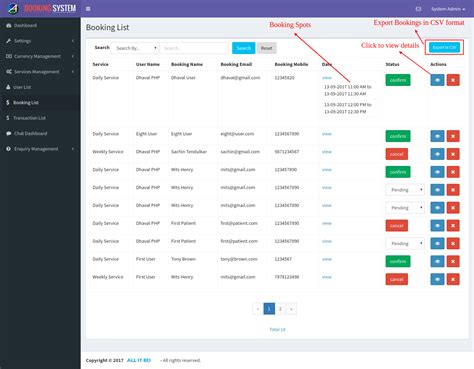Click cancel status for 7878123498 booking
The width and height of the screenshot is (474, 369).
(397, 279)
